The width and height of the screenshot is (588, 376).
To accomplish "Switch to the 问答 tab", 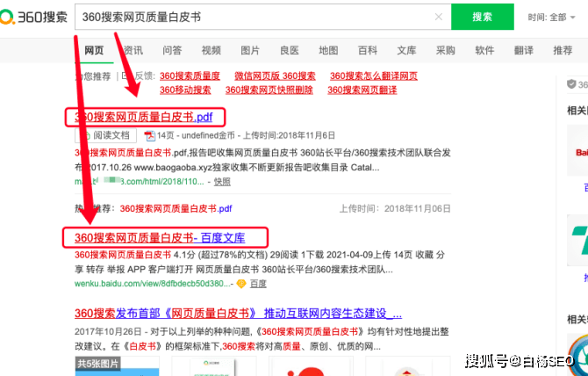I will tap(172, 50).
